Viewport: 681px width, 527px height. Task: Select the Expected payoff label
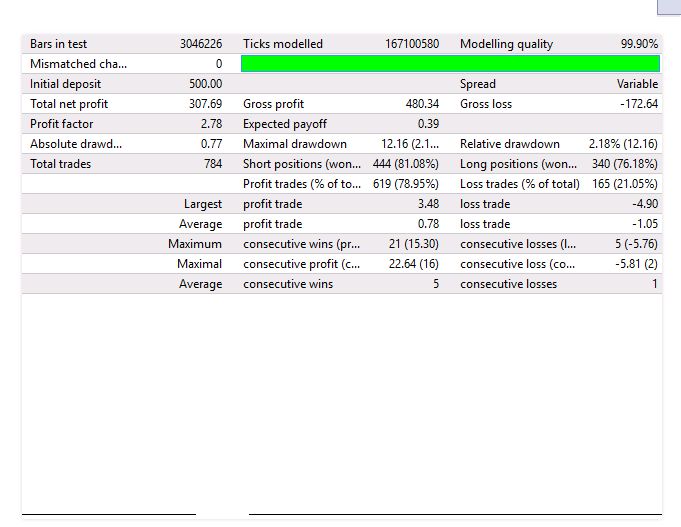click(x=286, y=124)
